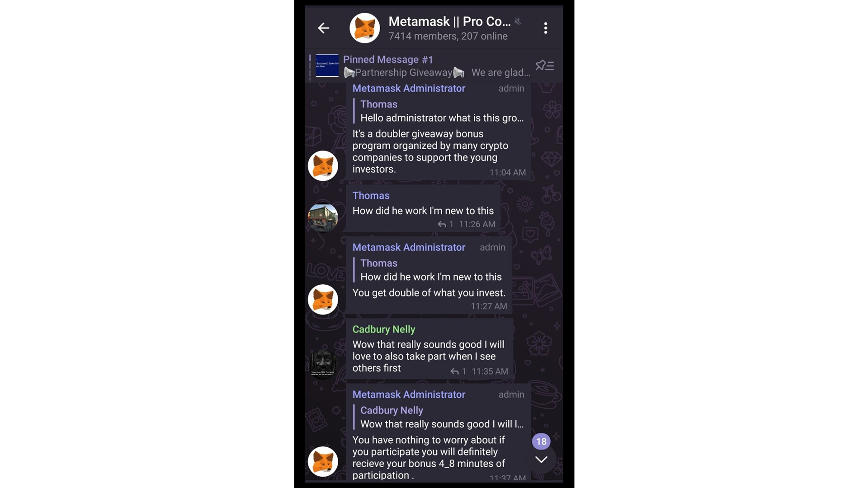Open the pinned messages list icon
Image resolution: width=868 pixels, height=488 pixels.
544,66
